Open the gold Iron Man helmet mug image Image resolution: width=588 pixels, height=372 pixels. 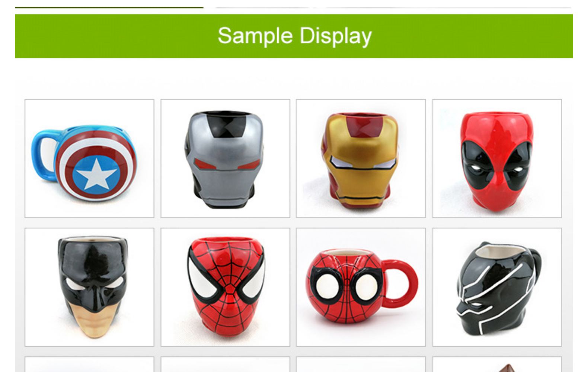[361, 158]
